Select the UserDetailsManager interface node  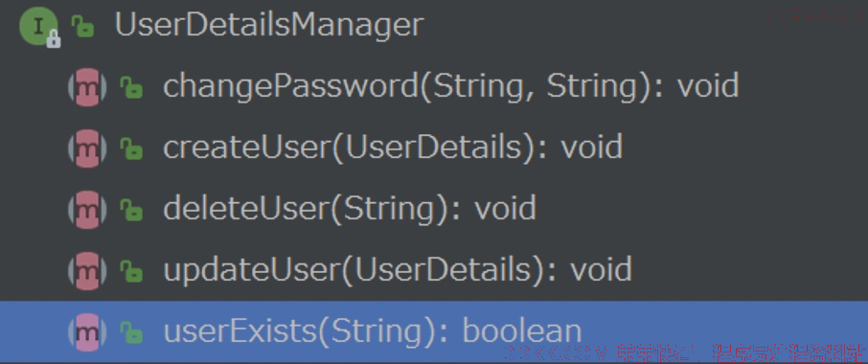point(269,26)
